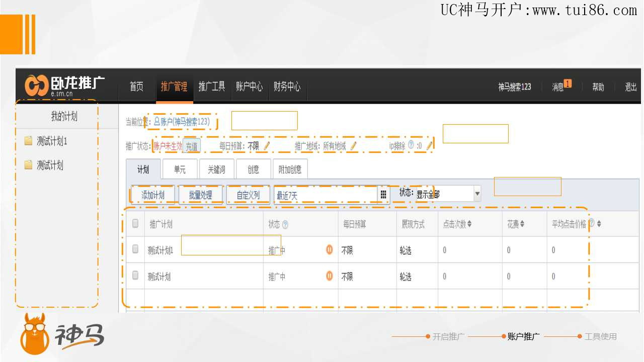Edit 推广地域 using the pencil icon
This screenshot has width=644, height=362.
[354, 146]
